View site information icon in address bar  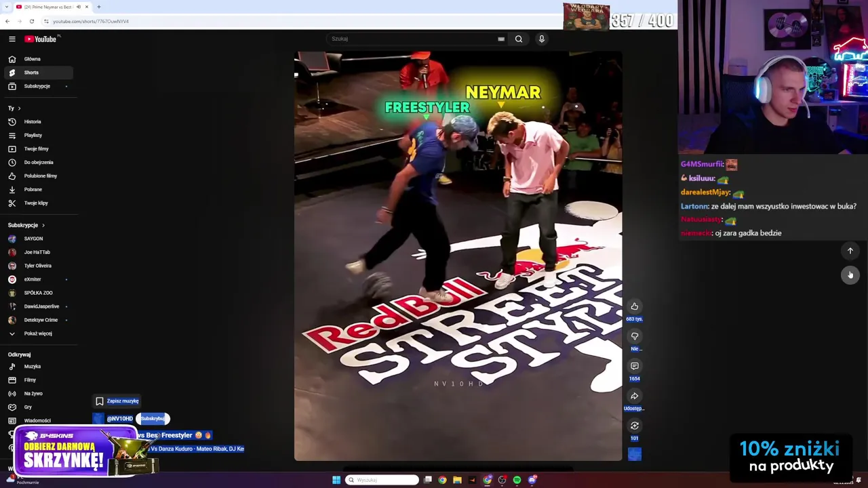46,21
